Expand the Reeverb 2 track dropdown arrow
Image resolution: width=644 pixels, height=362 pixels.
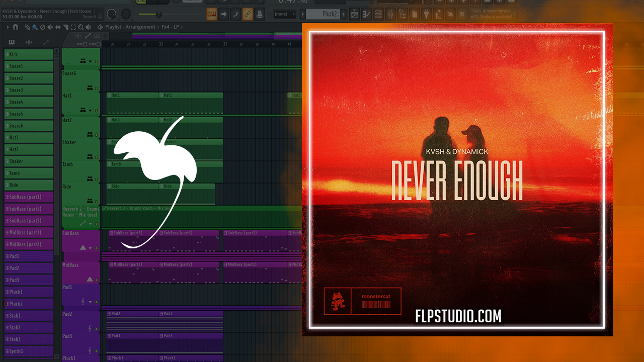(90, 223)
